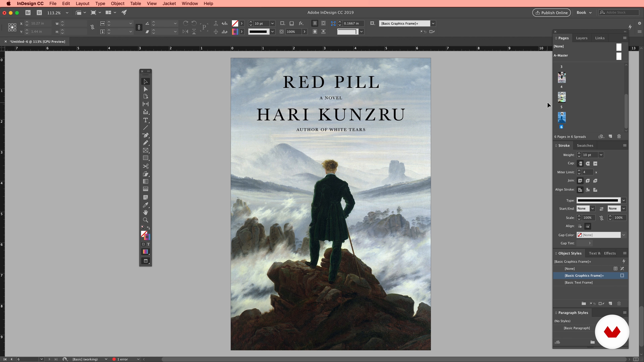Toggle link for arrowhead start/end scale
The image size is (644, 362).
602,218
